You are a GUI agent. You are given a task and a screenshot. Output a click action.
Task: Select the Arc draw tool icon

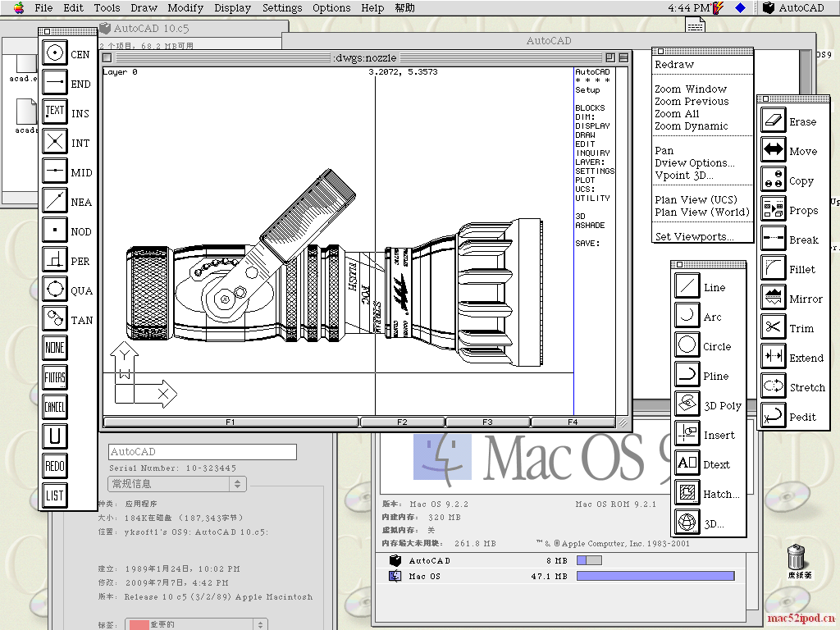pos(687,315)
